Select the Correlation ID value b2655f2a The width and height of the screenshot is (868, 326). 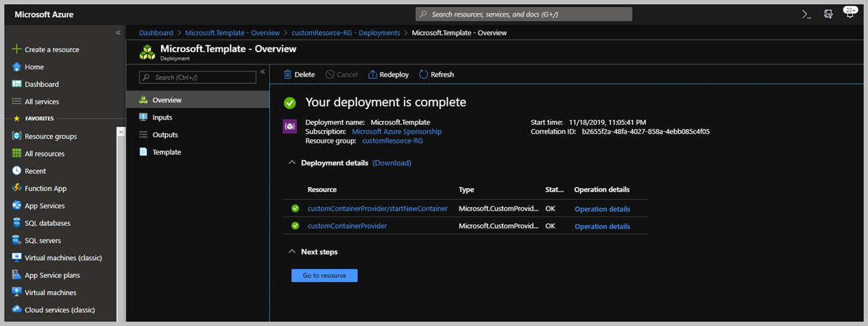coord(645,131)
